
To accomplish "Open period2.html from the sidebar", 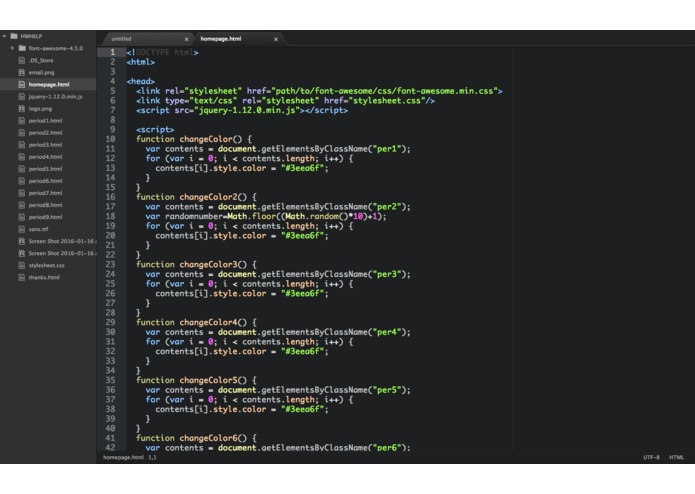I will (45, 133).
